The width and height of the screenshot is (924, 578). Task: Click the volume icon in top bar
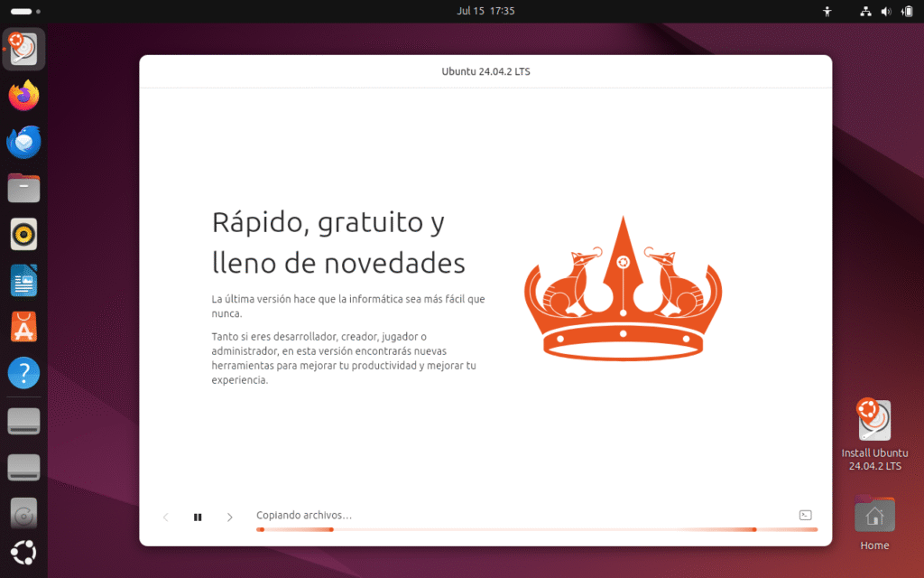point(886,11)
